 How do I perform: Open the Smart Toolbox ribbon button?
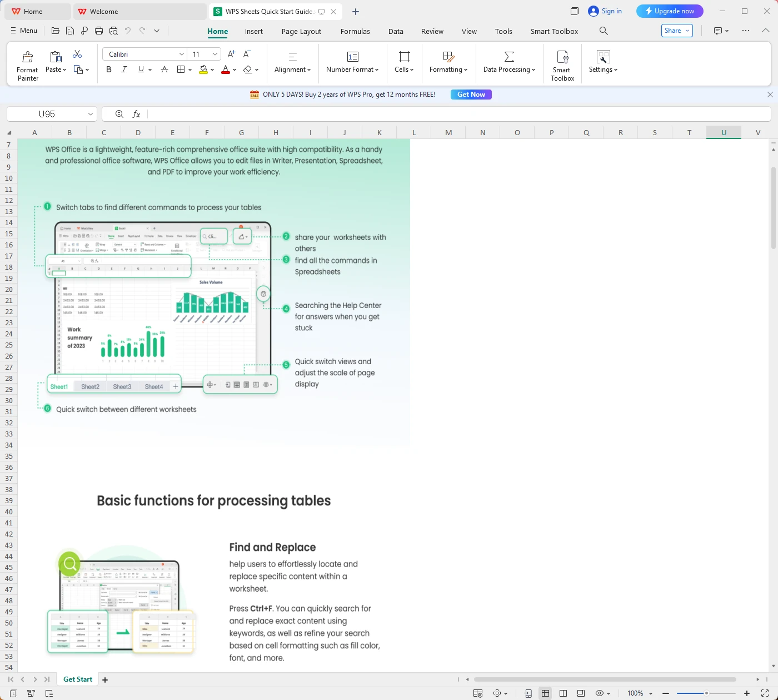point(562,66)
